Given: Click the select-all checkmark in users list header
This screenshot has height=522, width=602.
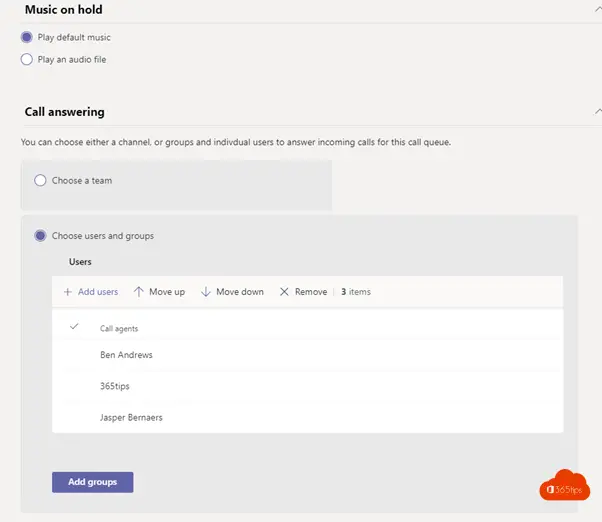Looking at the screenshot, I should click(74, 327).
